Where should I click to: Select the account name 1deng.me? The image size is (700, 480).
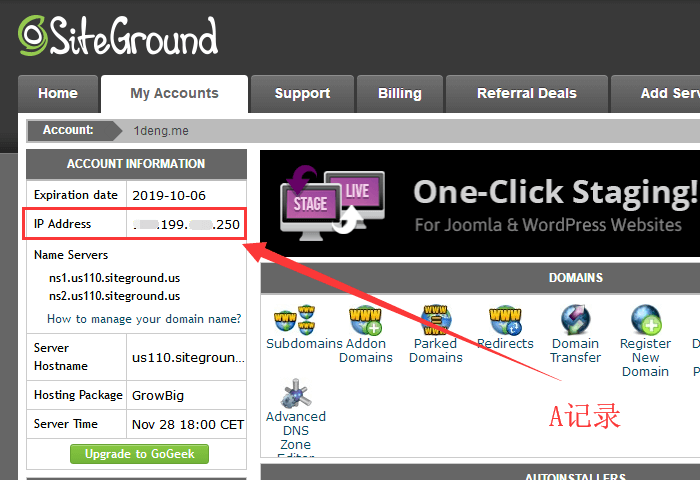coord(161,131)
